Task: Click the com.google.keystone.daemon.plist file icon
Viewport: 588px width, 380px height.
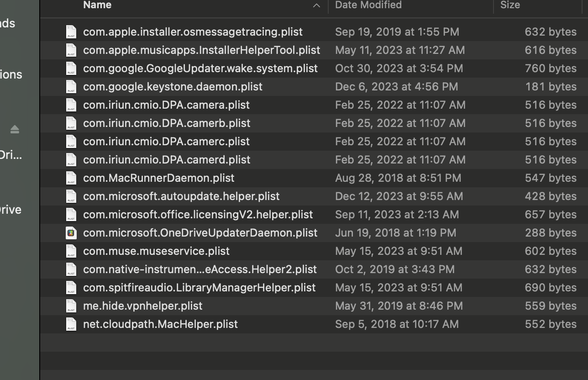Action: click(71, 87)
